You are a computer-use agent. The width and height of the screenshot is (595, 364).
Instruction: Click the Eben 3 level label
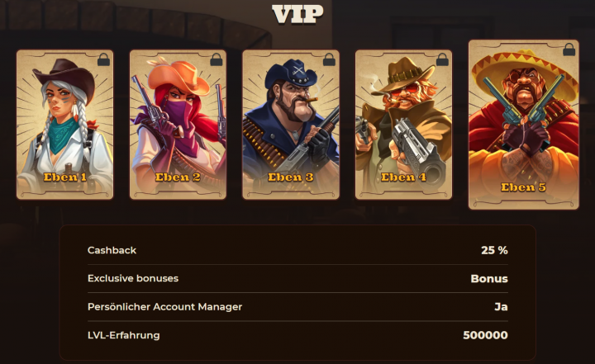291,177
